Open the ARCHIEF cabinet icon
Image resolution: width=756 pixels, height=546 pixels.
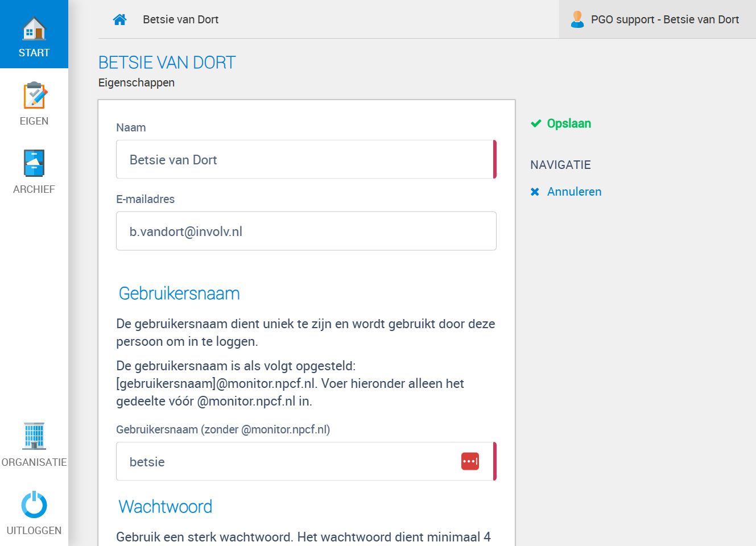34,163
